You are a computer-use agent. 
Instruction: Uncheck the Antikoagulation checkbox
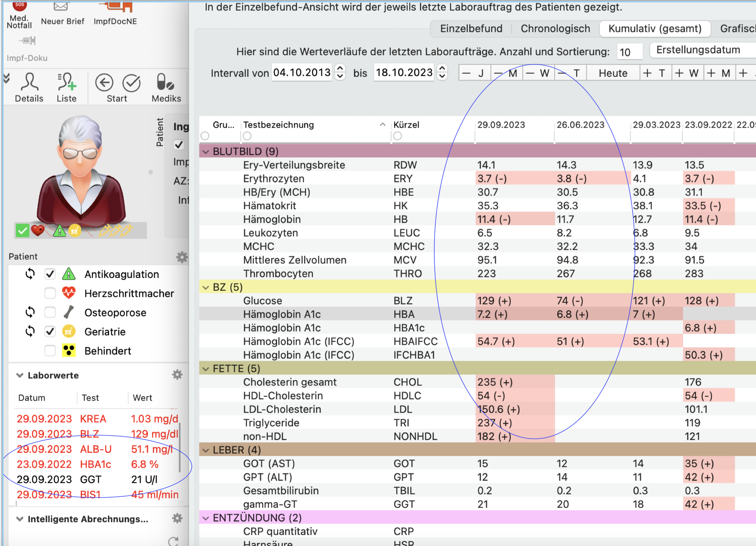50,274
